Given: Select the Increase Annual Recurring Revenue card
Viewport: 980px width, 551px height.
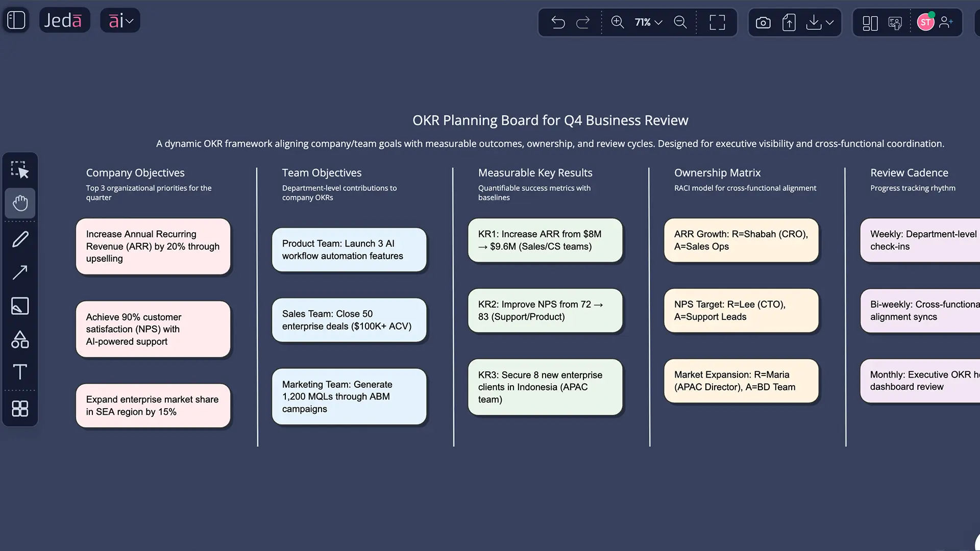Looking at the screenshot, I should (153, 246).
